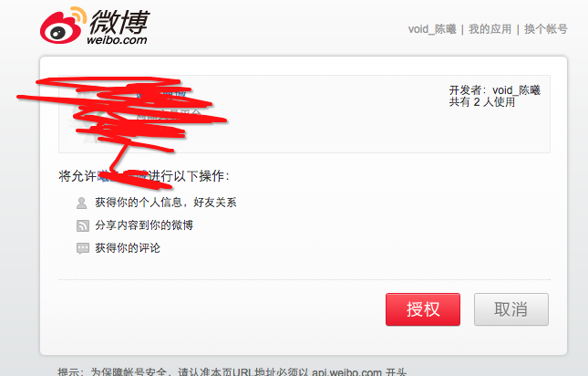Click the 获得你的评论 permission text
Viewport: 588px width, 376px height.
[128, 248]
